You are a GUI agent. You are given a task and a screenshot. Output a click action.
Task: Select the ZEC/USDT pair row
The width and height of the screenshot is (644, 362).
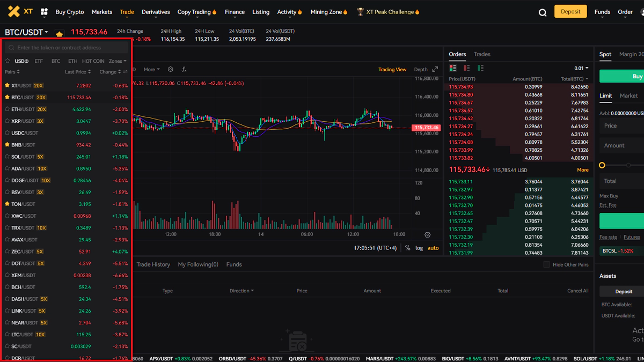[x=67, y=251]
